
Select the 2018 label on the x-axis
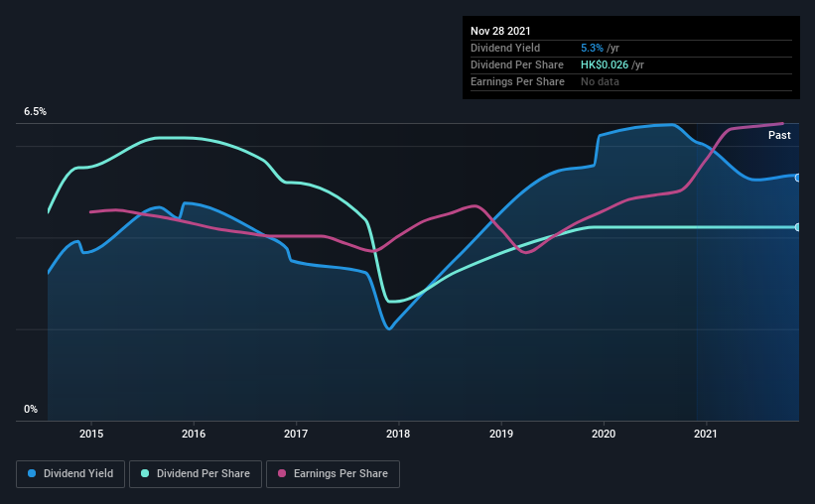[398, 434]
